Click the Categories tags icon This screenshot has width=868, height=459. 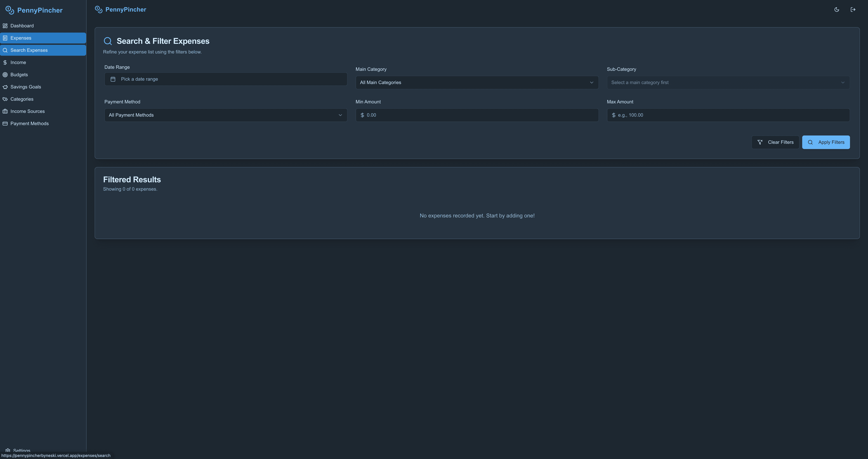tap(5, 99)
